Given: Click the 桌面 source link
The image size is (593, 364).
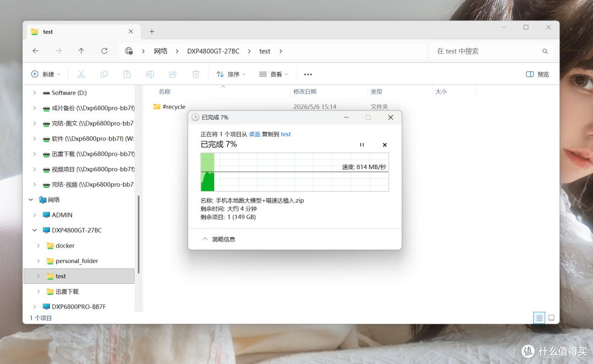Looking at the screenshot, I should (255, 134).
